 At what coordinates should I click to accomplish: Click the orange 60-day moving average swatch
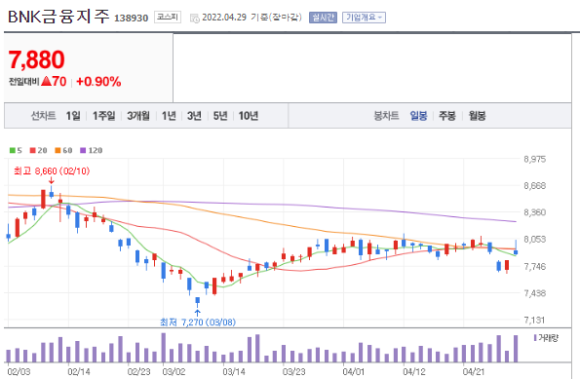click(x=58, y=150)
